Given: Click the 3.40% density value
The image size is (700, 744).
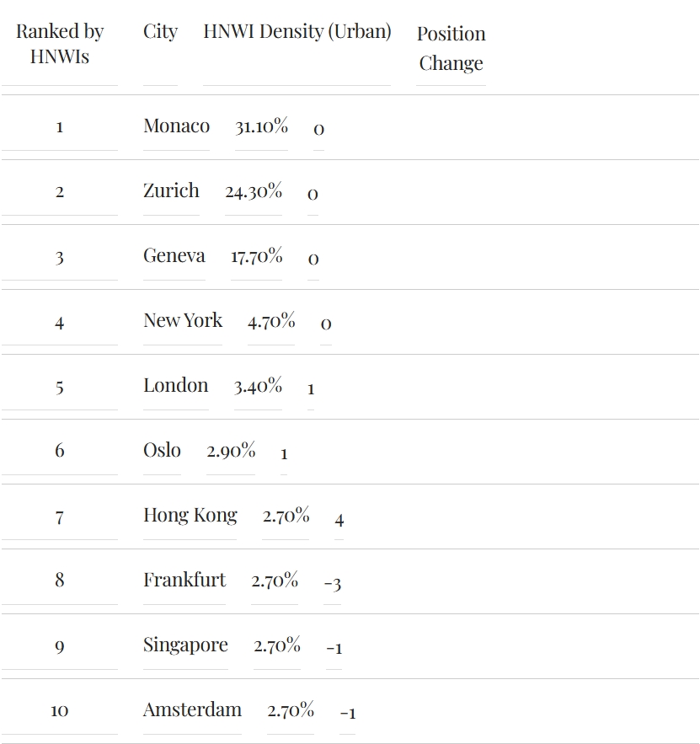Looking at the screenshot, I should point(258,386).
